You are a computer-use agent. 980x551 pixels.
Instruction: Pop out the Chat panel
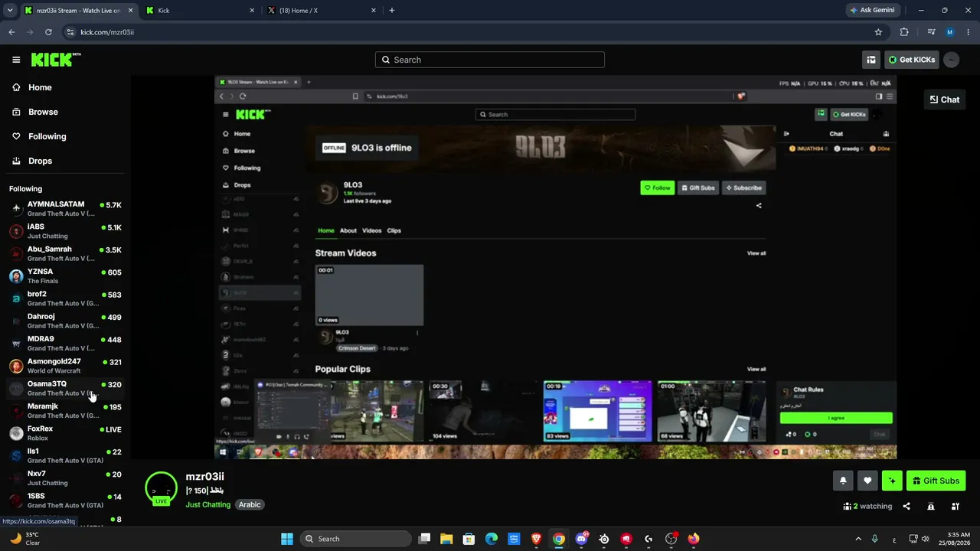[x=945, y=99]
